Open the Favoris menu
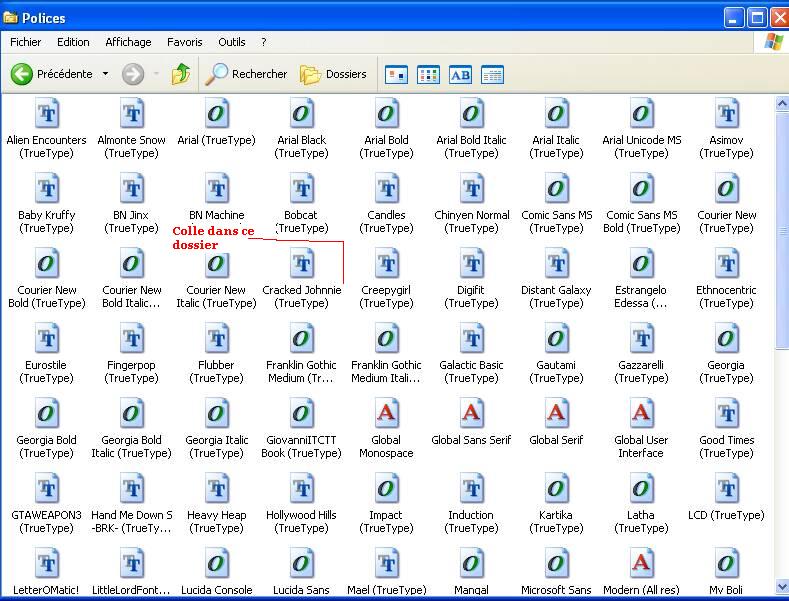Image resolution: width=789 pixels, height=601 pixels. [x=185, y=42]
